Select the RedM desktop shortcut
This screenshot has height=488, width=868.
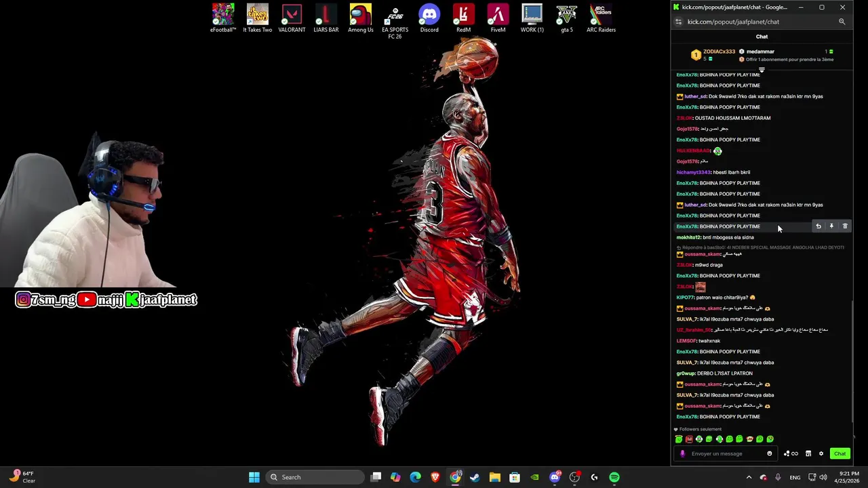coord(463,18)
